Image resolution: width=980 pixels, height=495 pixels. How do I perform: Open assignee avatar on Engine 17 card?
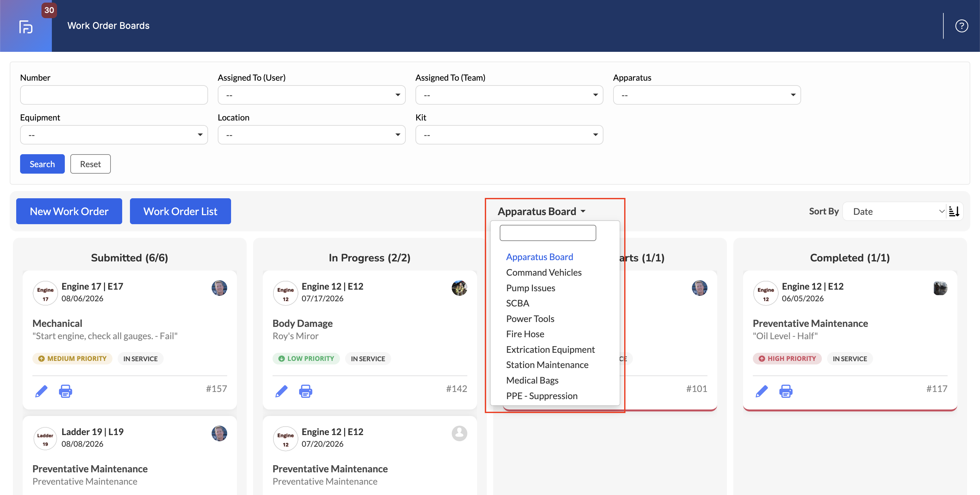(219, 288)
